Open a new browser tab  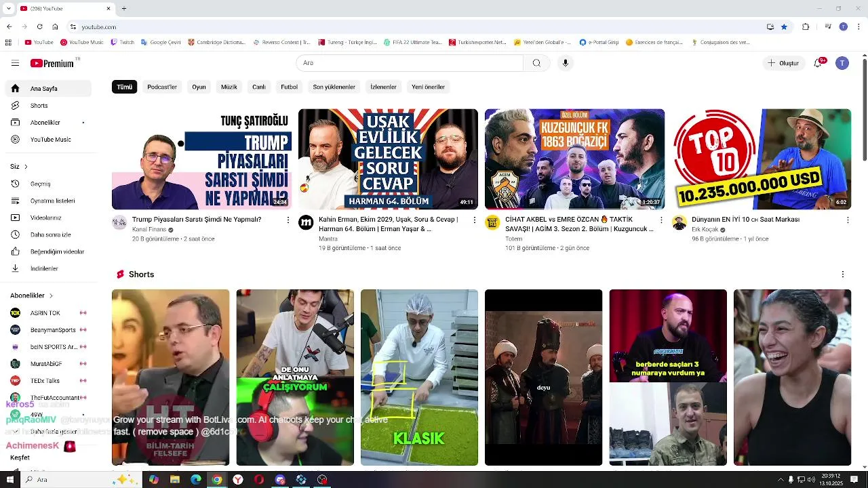click(x=123, y=8)
